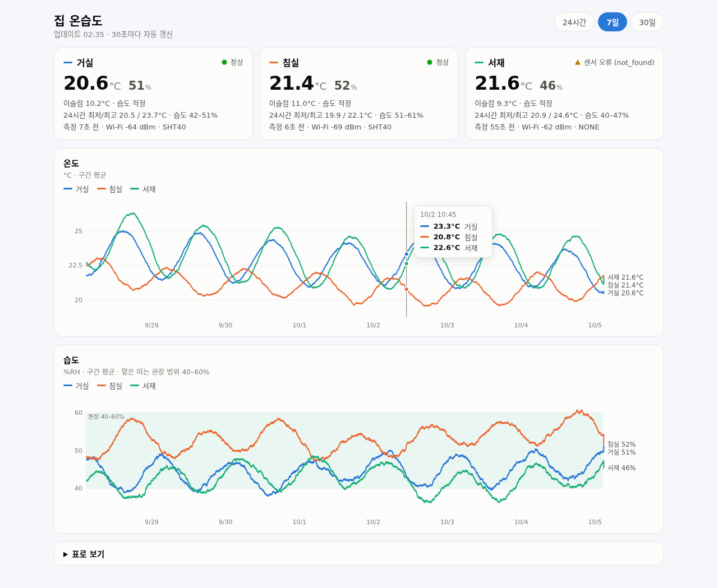Click the 22.6°C 서재 tooltip row
This screenshot has height=588, width=718.
pos(453,248)
